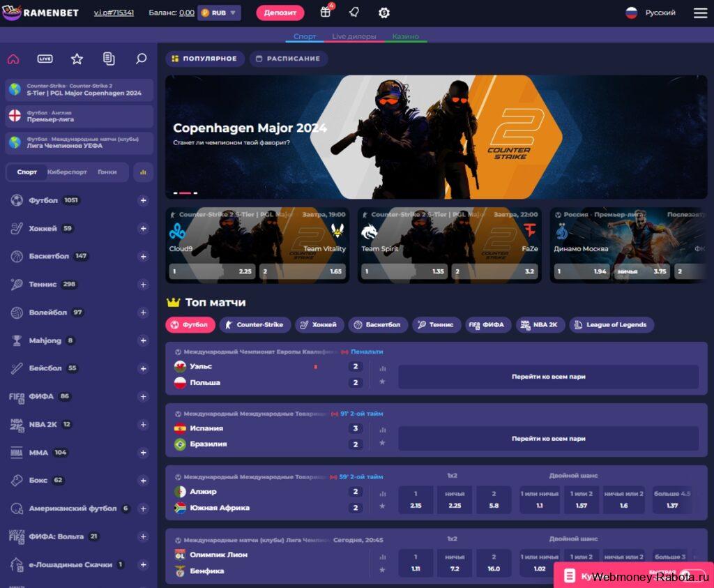Viewport: 714px width, 588px height.
Task: Filter top matches by Футбол
Action: [x=190, y=325]
